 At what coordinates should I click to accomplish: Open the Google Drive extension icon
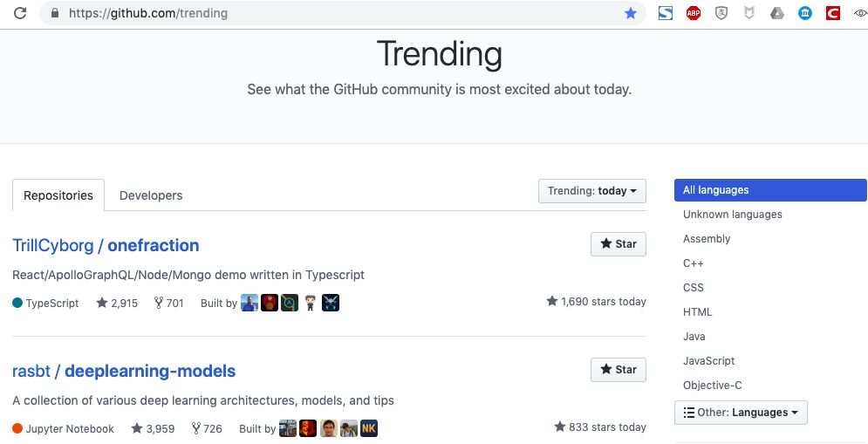click(x=776, y=13)
